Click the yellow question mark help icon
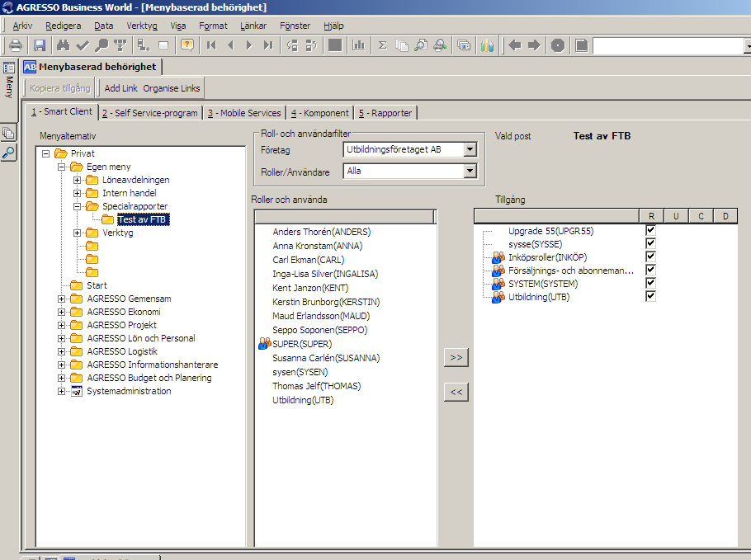This screenshot has width=751, height=560. coord(187,45)
